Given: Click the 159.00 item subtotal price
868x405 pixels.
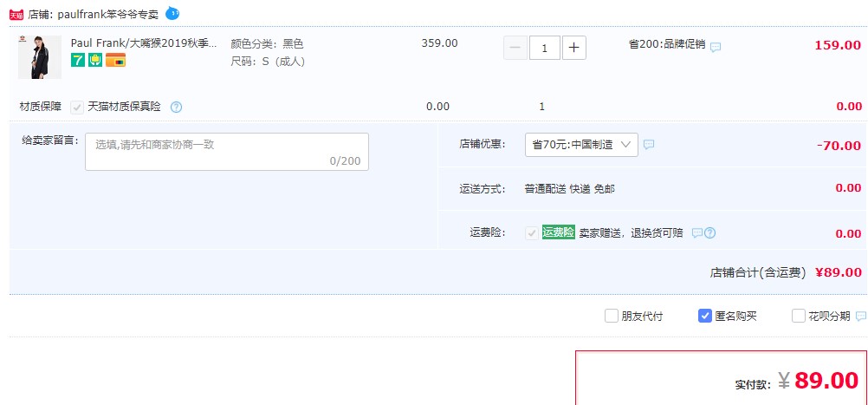Looking at the screenshot, I should 838,45.
